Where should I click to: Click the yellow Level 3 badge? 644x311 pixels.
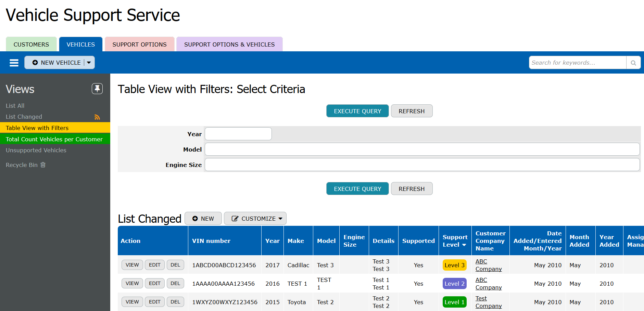coord(454,265)
